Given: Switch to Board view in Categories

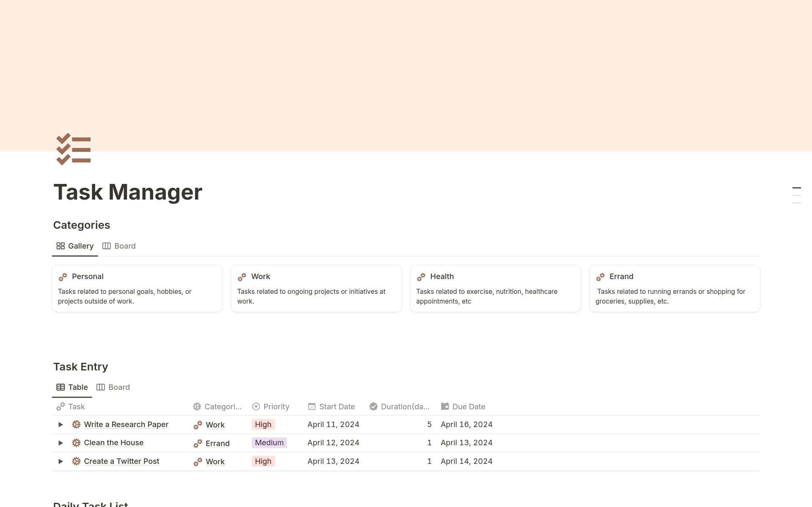Looking at the screenshot, I should click(125, 246).
